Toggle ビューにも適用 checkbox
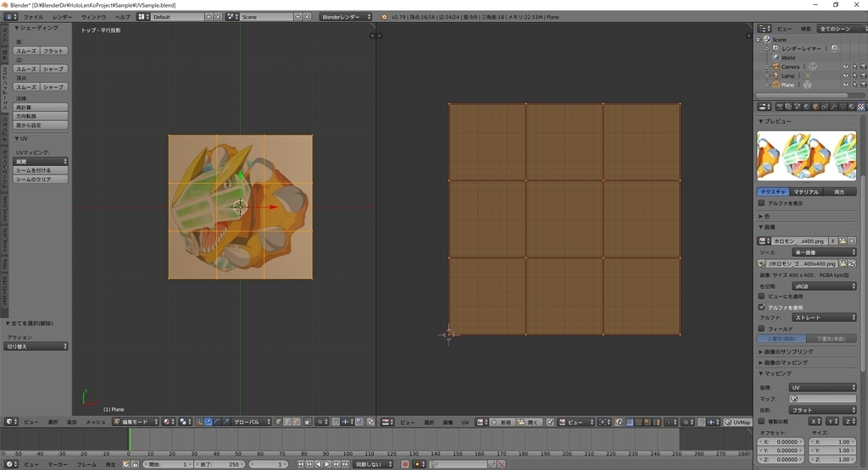This screenshot has height=470, width=868. point(762,296)
